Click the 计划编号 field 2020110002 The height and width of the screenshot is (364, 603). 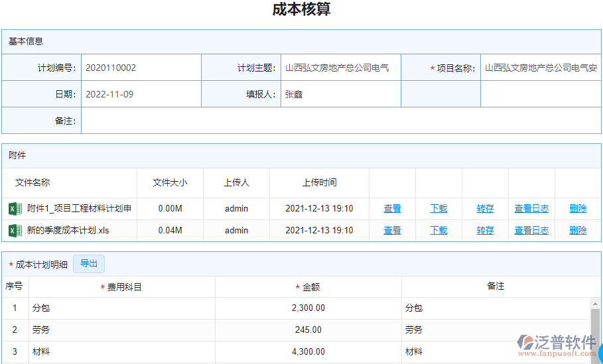[141, 68]
